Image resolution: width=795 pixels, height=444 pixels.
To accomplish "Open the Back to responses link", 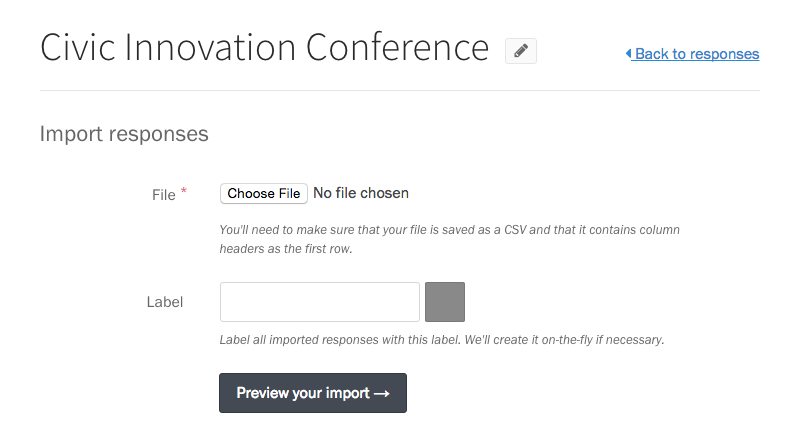I will [693, 54].
